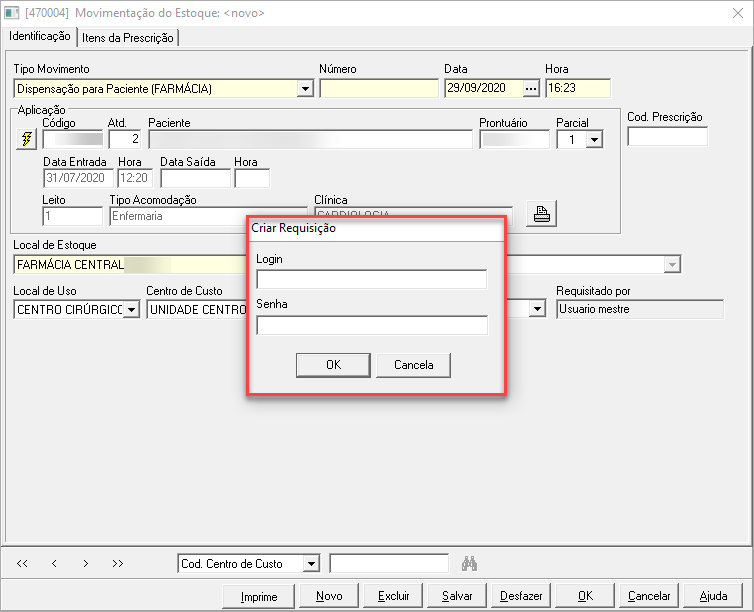Click the Leito field

pos(73,216)
